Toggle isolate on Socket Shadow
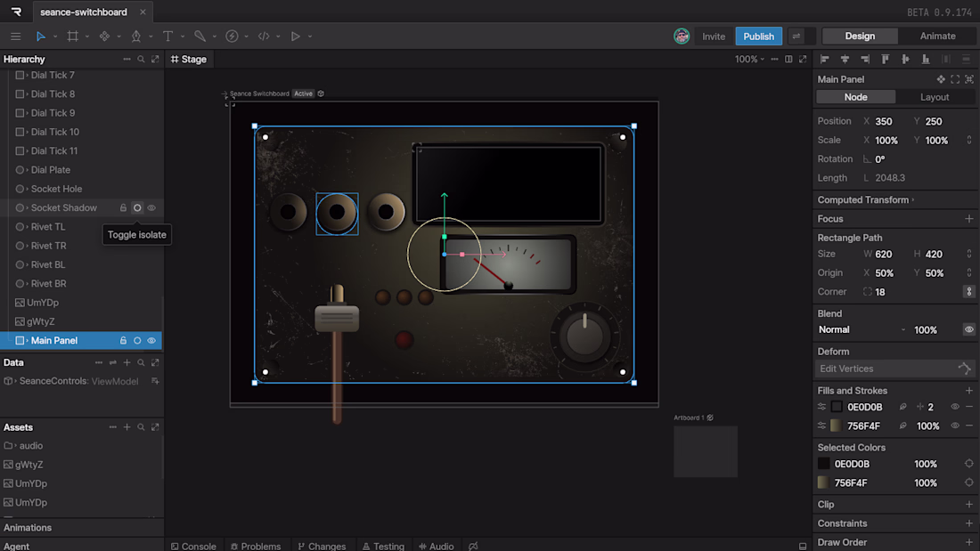This screenshot has width=980, height=551. pyautogui.click(x=137, y=208)
